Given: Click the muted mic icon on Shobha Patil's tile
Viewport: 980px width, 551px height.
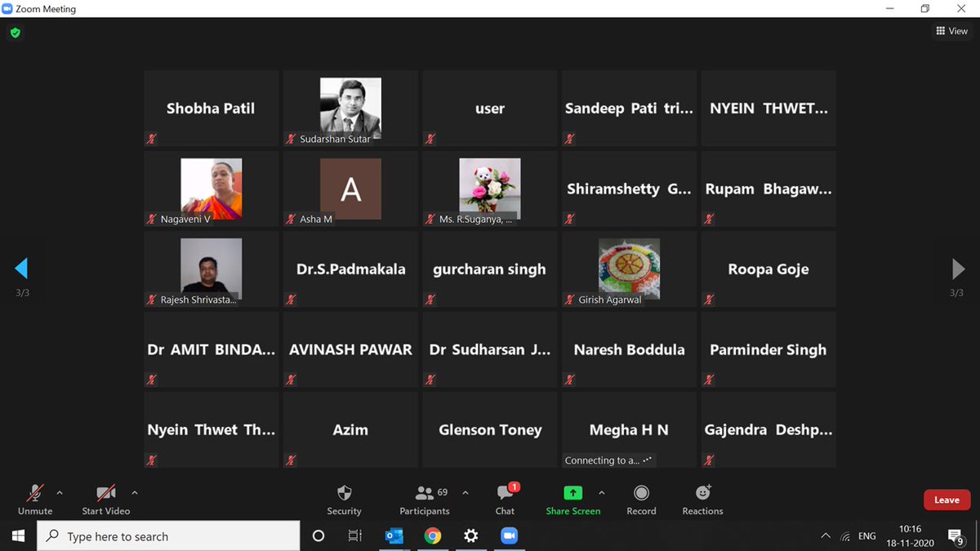Looking at the screenshot, I should click(x=152, y=139).
